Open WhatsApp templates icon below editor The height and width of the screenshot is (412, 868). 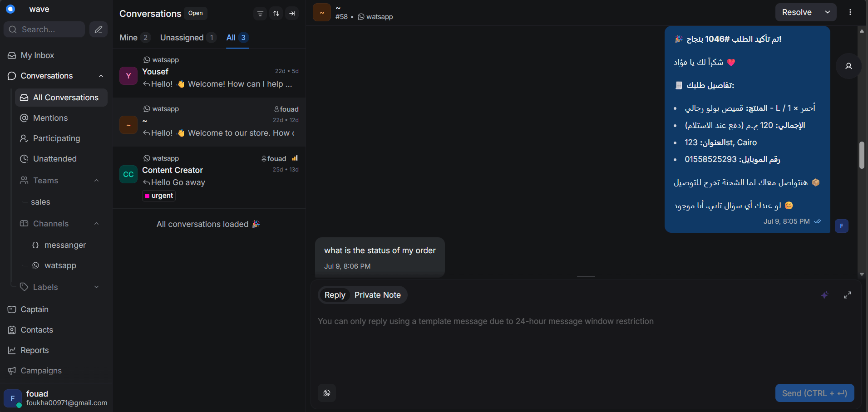(327, 393)
